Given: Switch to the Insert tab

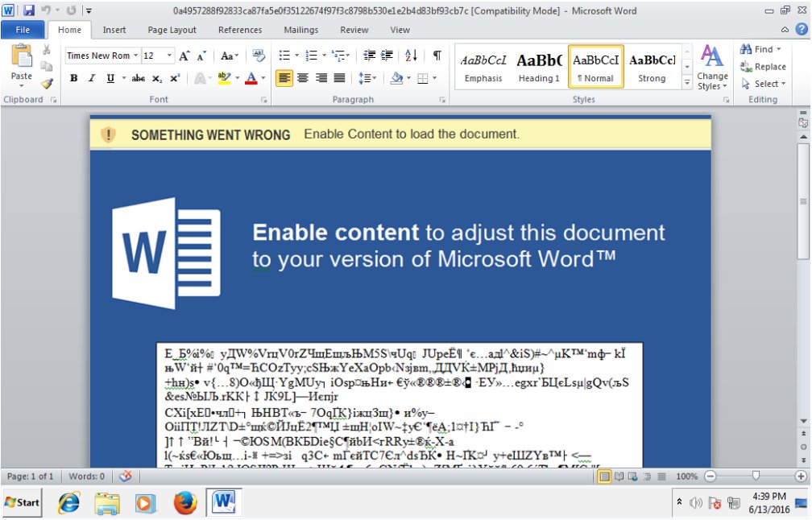Looking at the screenshot, I should 114,30.
